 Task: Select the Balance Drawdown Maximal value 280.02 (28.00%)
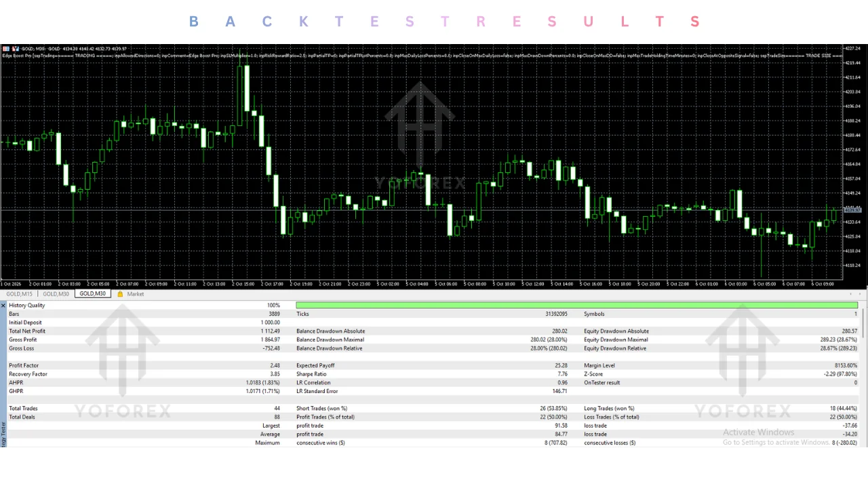tap(549, 340)
